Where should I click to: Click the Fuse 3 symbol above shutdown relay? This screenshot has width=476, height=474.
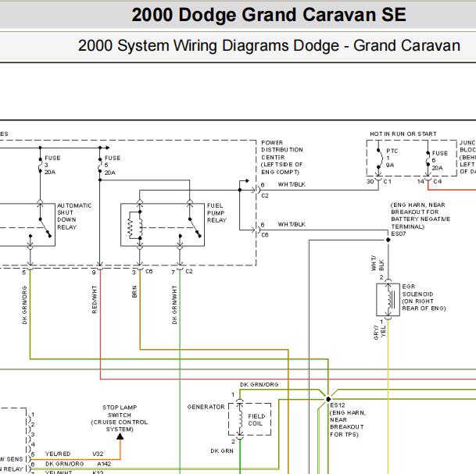(x=40, y=166)
